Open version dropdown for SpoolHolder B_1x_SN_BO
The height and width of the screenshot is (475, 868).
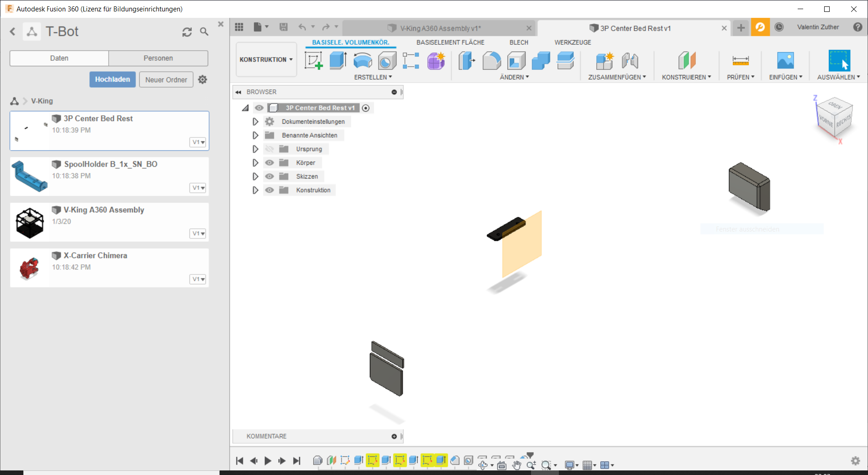198,188
